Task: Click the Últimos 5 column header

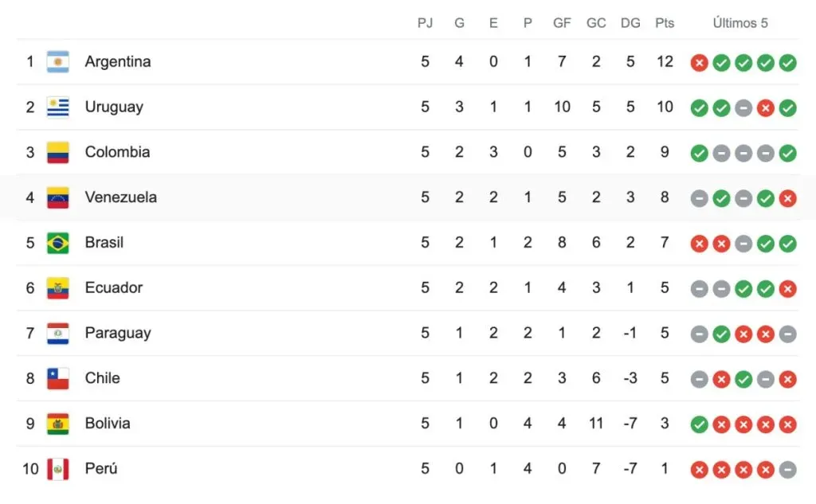Action: coord(740,23)
